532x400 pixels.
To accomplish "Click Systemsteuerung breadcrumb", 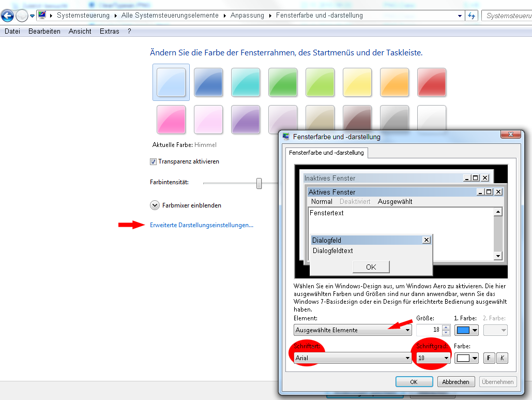I will 83,16.
